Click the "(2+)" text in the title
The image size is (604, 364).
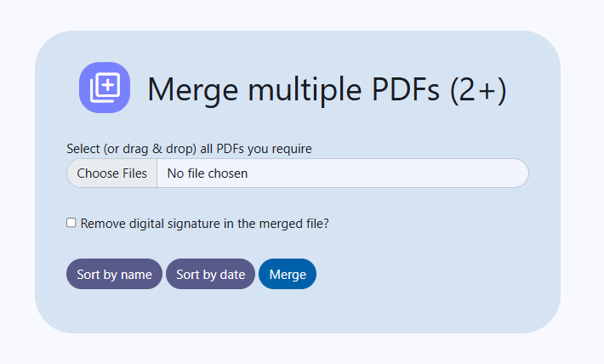pyautogui.click(x=478, y=89)
